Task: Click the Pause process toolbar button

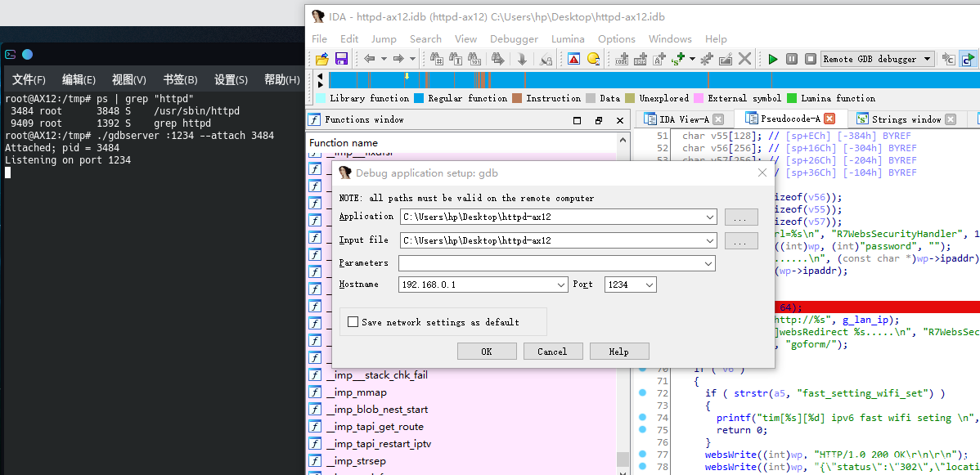Action: 791,59
